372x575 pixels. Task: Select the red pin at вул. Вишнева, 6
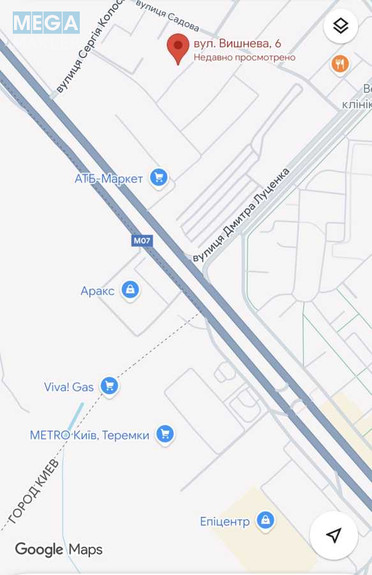178,49
